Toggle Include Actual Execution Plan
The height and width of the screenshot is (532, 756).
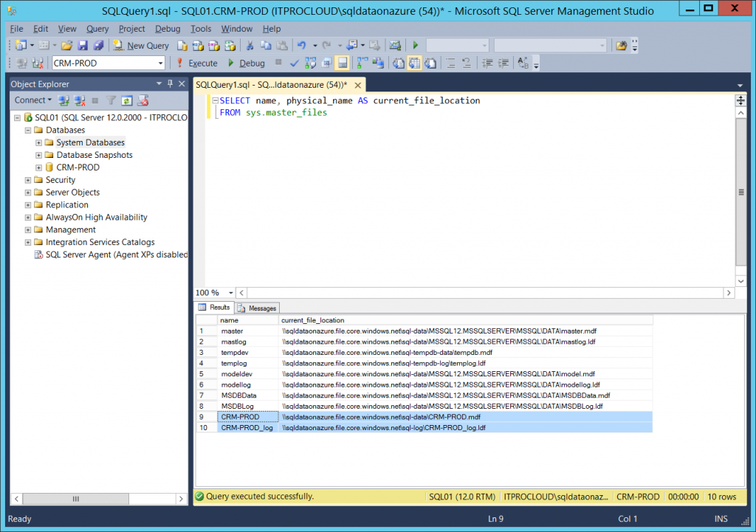(362, 63)
